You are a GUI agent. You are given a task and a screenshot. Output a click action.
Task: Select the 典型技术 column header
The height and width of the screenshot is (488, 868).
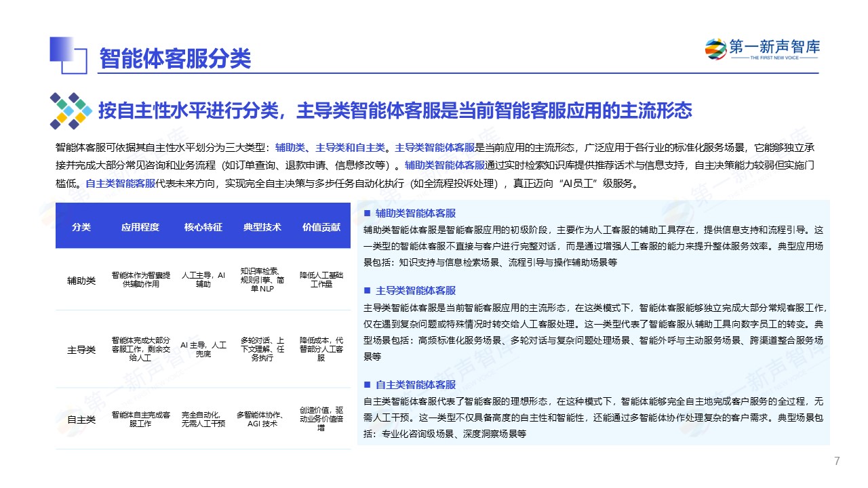262,227
